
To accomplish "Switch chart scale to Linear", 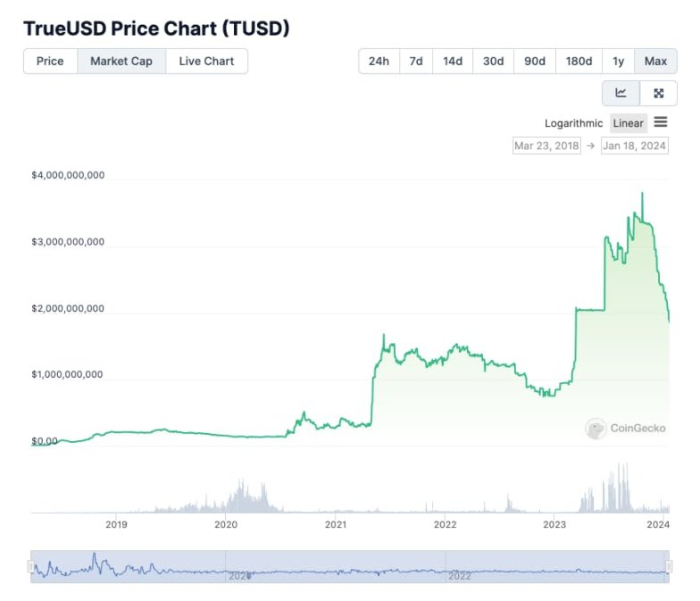I will (629, 123).
